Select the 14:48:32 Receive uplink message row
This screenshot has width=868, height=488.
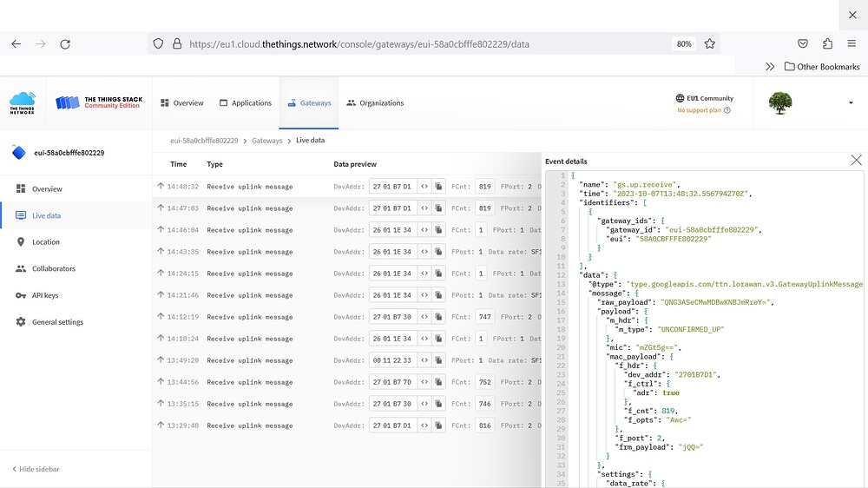347,187
